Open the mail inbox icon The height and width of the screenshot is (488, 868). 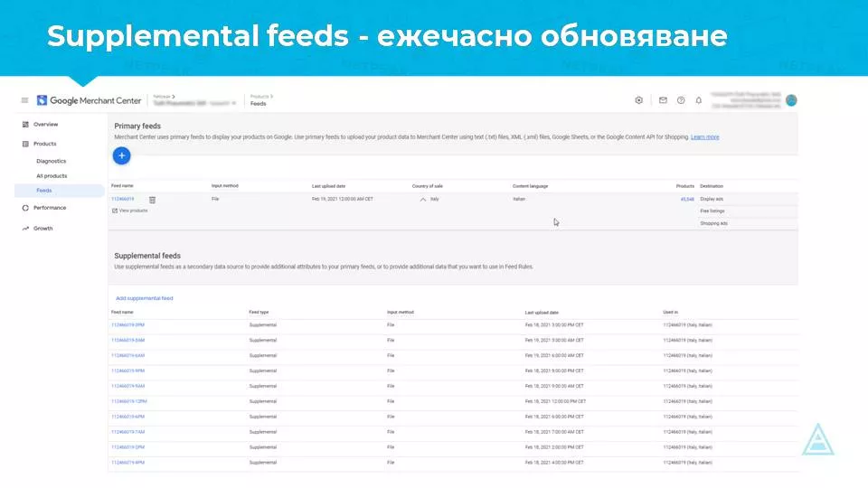[x=663, y=100]
